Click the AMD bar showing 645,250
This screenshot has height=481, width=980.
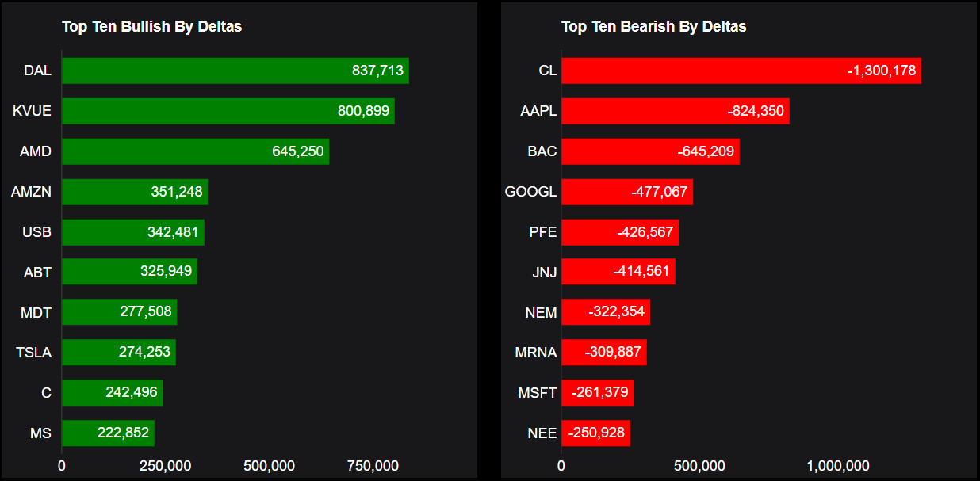pos(195,151)
